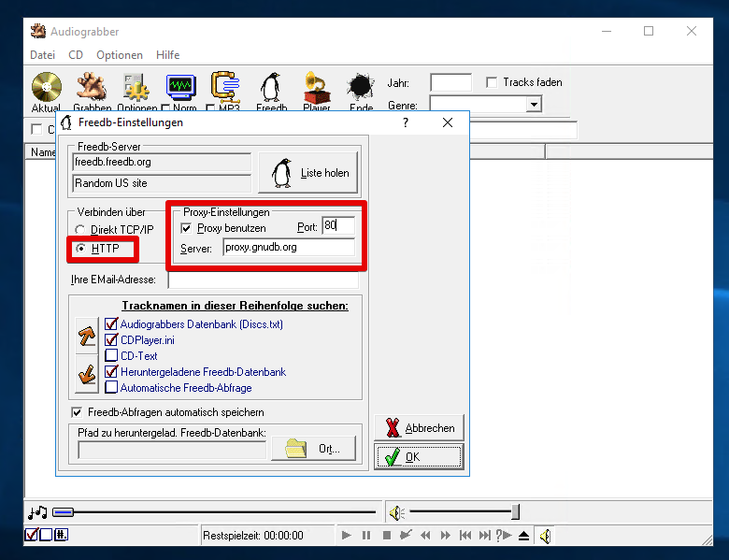The width and height of the screenshot is (729, 560).
Task: Enable the CD-Text checkbox
Action: pos(111,355)
